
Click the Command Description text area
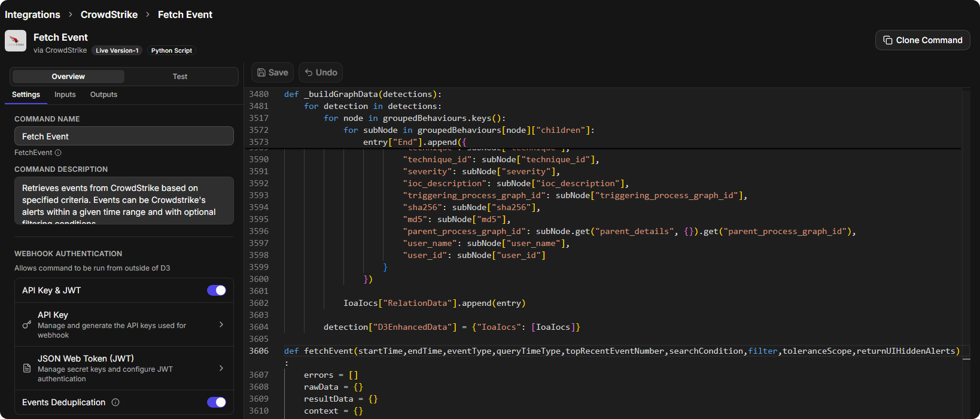click(124, 201)
